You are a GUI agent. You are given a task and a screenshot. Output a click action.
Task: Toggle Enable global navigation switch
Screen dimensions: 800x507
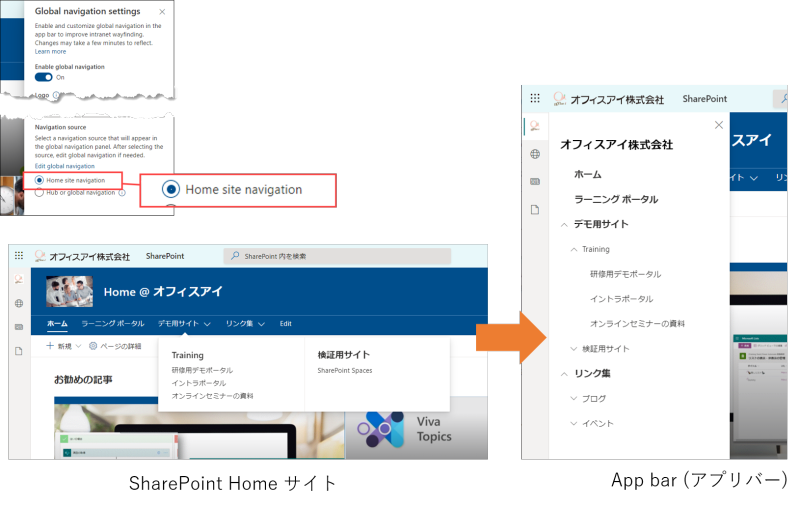tap(43, 77)
